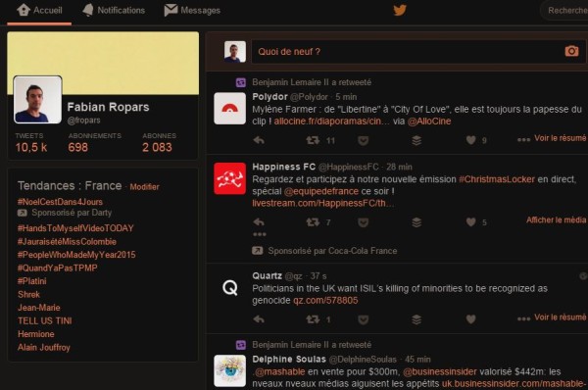
Task: Expand 'Afficher le média' on Happiness FC tweet
Action: (556, 220)
